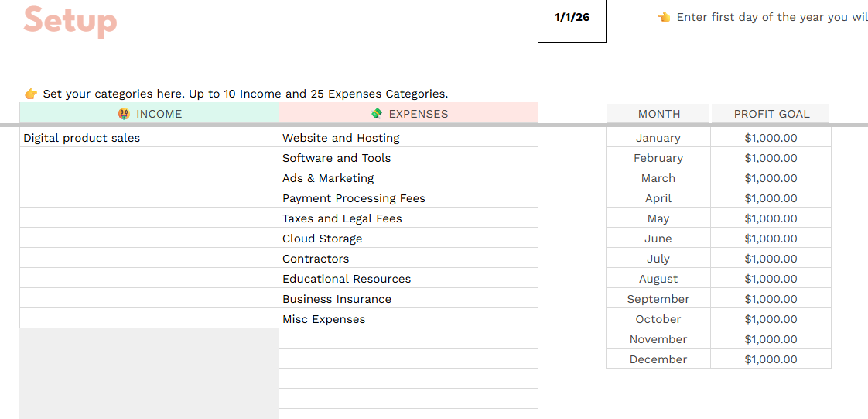Screen dimensions: 868x419
Task: Select December's $1,000.00 profit goal
Action: pos(771,359)
